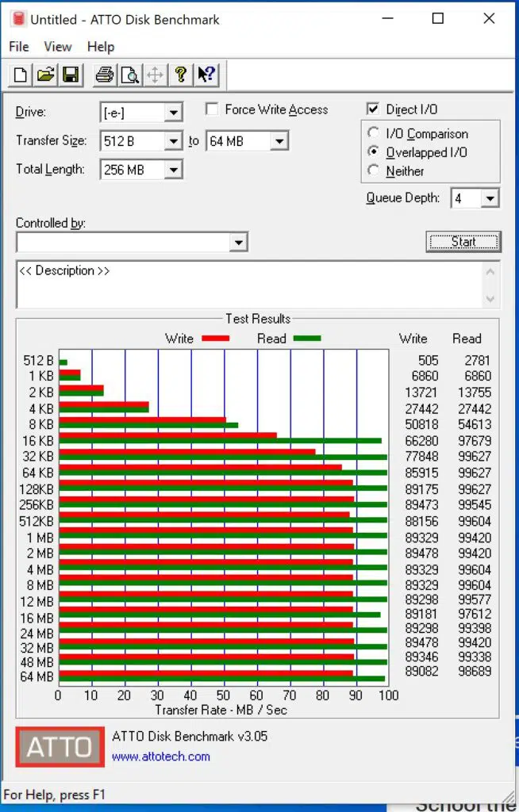
Task: Expand the Controlled by dropdown
Action: pos(238,242)
